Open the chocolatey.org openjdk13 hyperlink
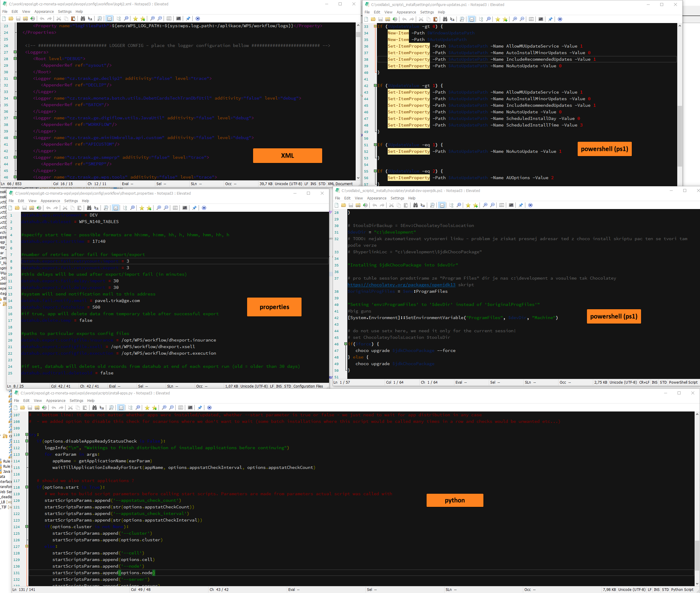The width and height of the screenshot is (700, 593). 401,285
